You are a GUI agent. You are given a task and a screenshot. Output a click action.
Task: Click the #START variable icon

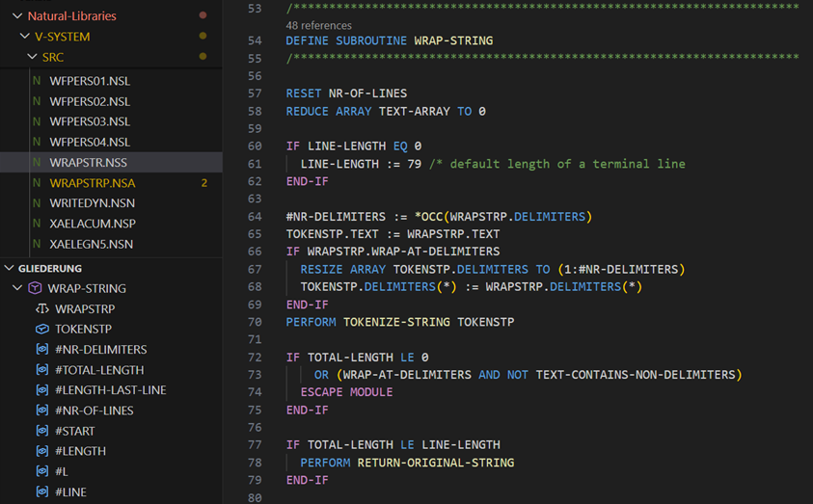[x=42, y=431]
